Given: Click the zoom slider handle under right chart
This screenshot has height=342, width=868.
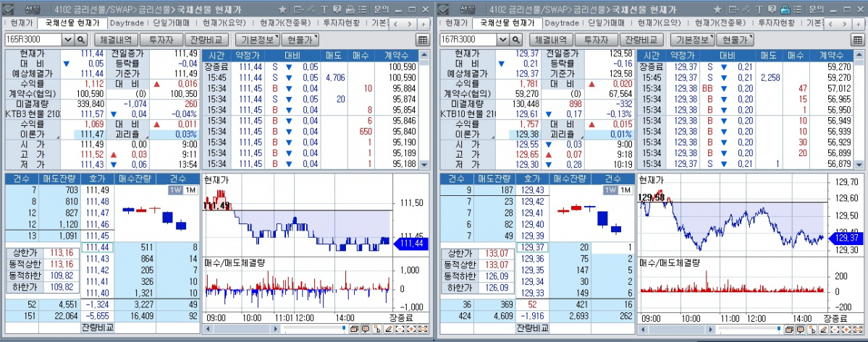Looking at the screenshot, I should coord(778,329).
